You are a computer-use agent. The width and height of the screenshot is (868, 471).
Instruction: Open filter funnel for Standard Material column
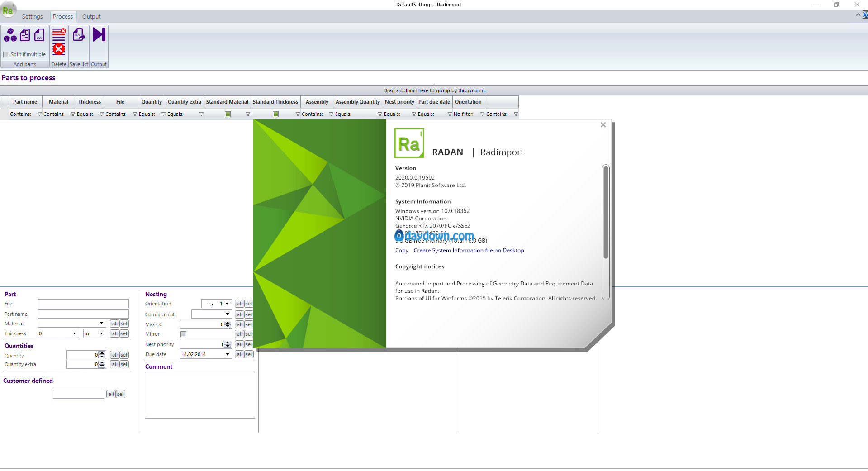[x=248, y=114]
